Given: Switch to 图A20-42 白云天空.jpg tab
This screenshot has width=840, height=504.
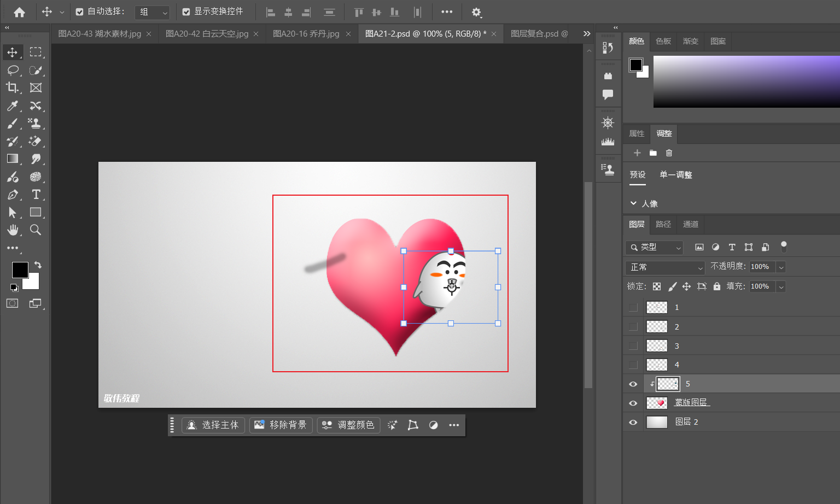Looking at the screenshot, I should (x=207, y=34).
